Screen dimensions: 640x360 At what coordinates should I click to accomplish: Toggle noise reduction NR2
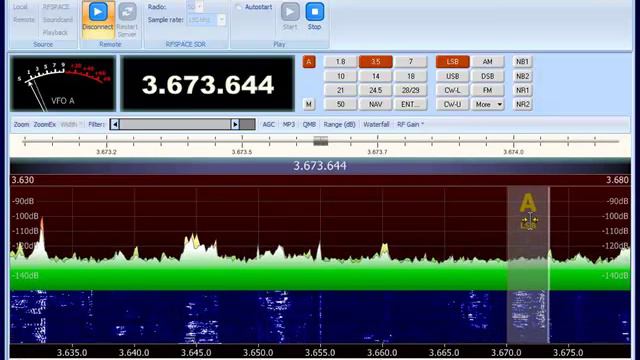pos(522,104)
